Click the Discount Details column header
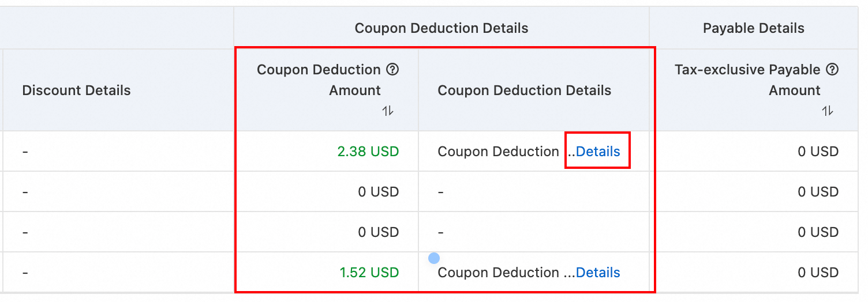This screenshot has width=868, height=302. coord(76,90)
